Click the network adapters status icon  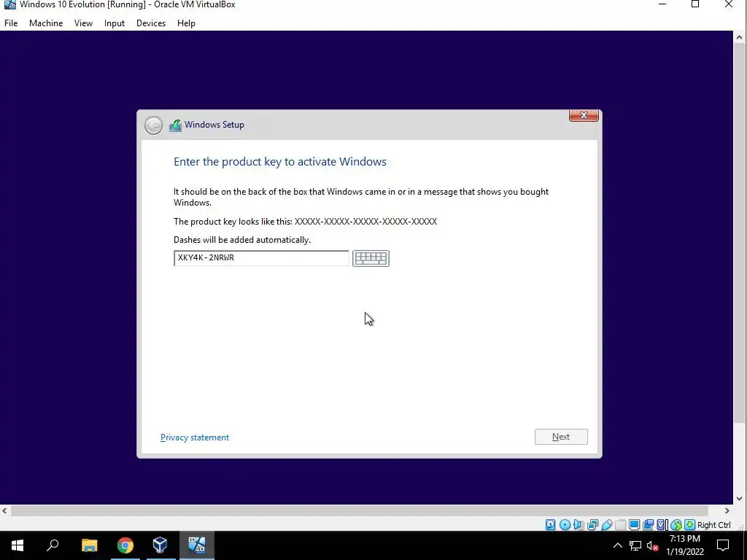click(x=592, y=525)
